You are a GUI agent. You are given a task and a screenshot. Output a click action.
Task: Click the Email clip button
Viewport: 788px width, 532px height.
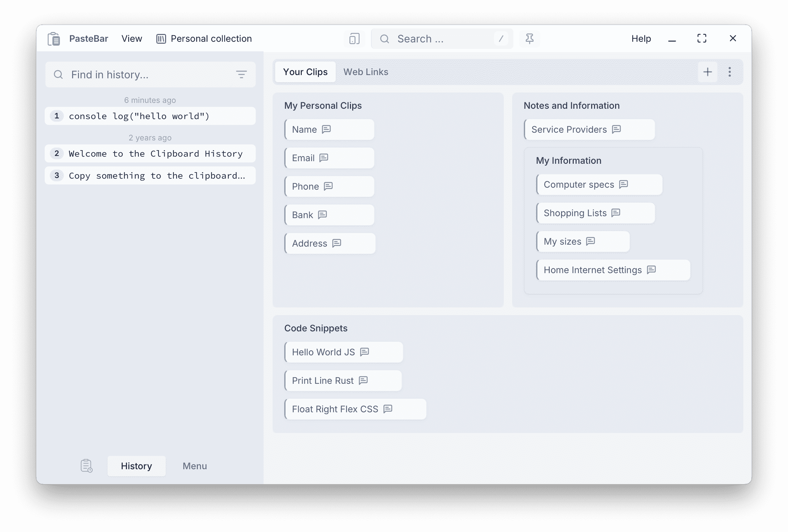[x=303, y=158]
